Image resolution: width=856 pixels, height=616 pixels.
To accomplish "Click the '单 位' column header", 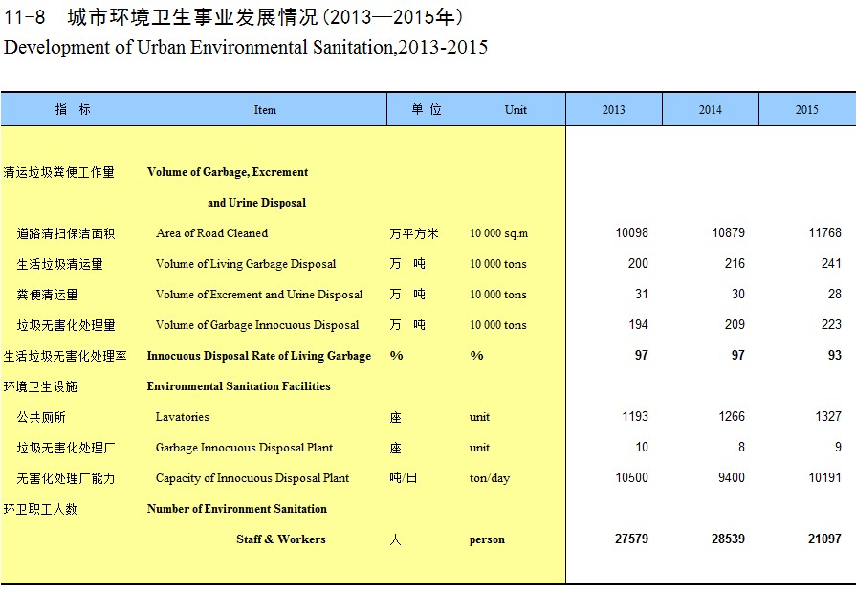I will (427, 109).
